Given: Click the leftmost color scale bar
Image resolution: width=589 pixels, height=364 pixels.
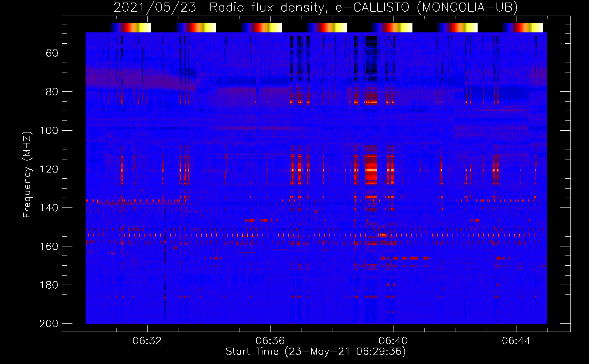Looking at the screenshot, I should (130, 28).
